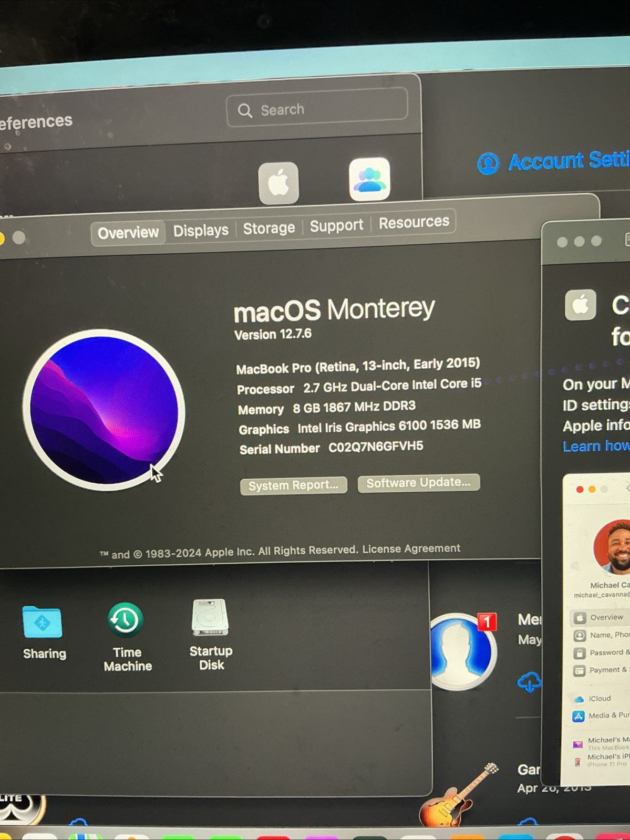Click the Apple logo icon in help window
630x840 pixels.
point(580,305)
